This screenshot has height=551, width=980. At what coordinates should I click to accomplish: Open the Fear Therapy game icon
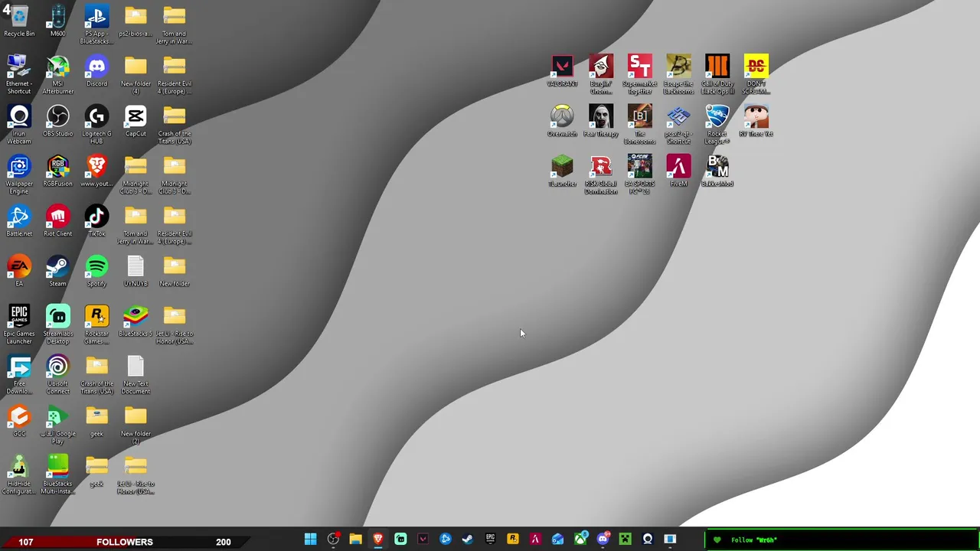(x=601, y=121)
